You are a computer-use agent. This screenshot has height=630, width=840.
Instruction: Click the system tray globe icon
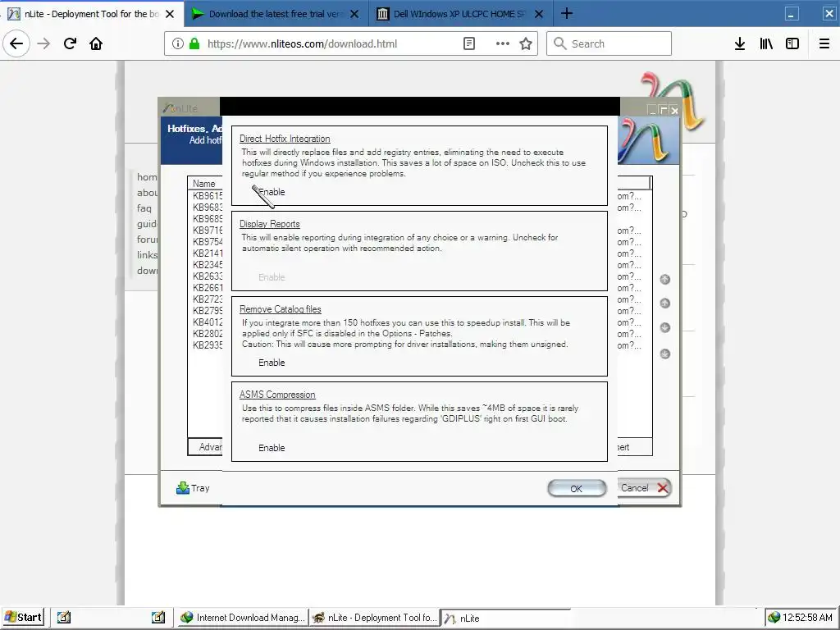tap(774, 618)
